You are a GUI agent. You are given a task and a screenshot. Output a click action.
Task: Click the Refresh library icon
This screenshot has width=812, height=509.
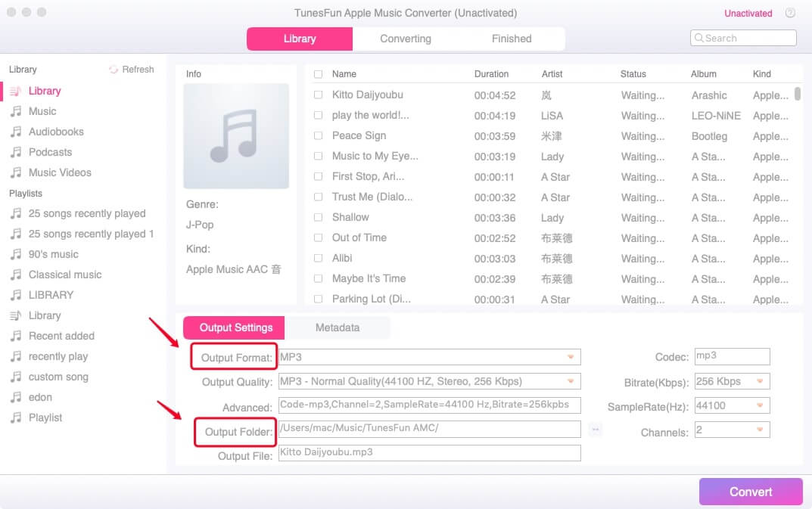[114, 70]
